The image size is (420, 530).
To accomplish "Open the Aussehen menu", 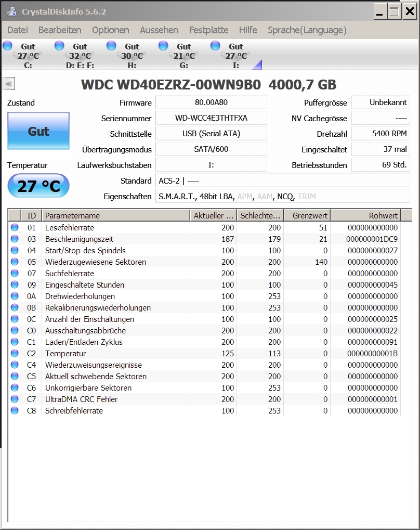I will pyautogui.click(x=159, y=30).
